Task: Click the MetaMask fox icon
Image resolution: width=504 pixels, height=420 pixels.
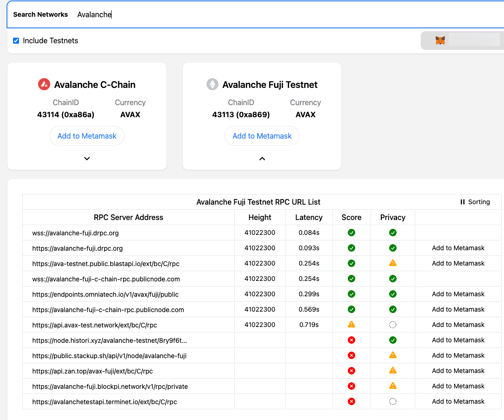Action: click(x=440, y=40)
